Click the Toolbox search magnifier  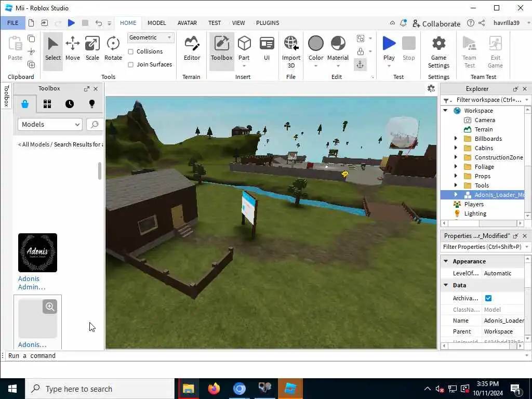coord(95,124)
